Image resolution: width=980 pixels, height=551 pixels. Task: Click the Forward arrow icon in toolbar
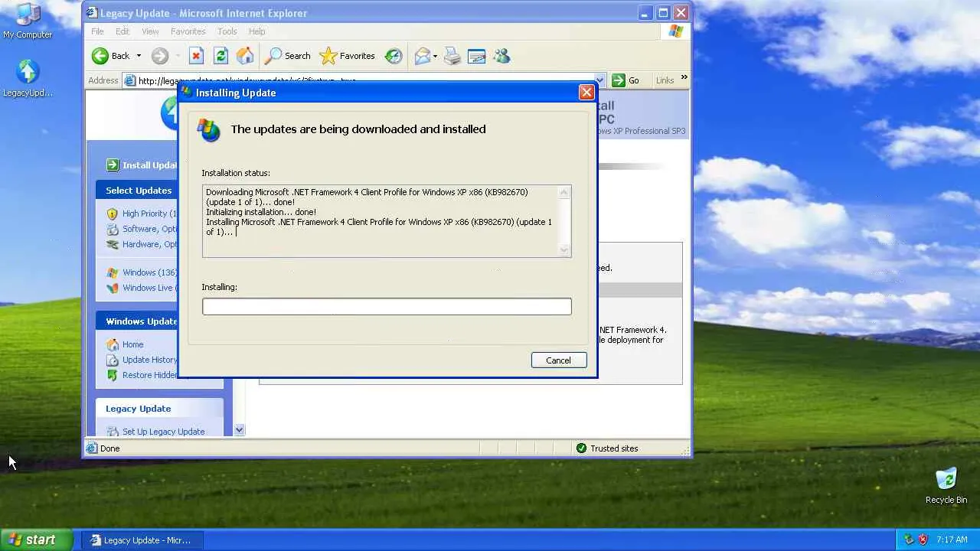coord(159,56)
